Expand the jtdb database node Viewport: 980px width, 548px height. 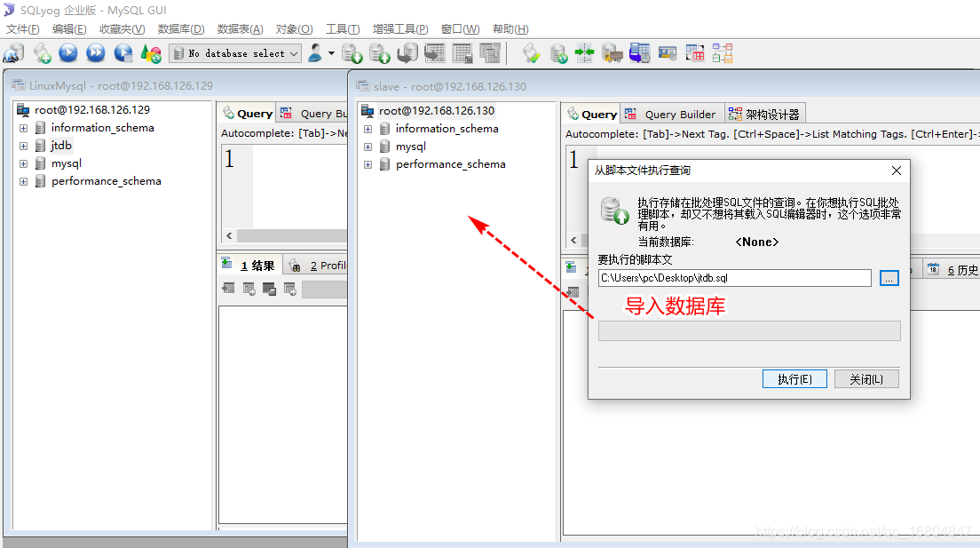23,146
